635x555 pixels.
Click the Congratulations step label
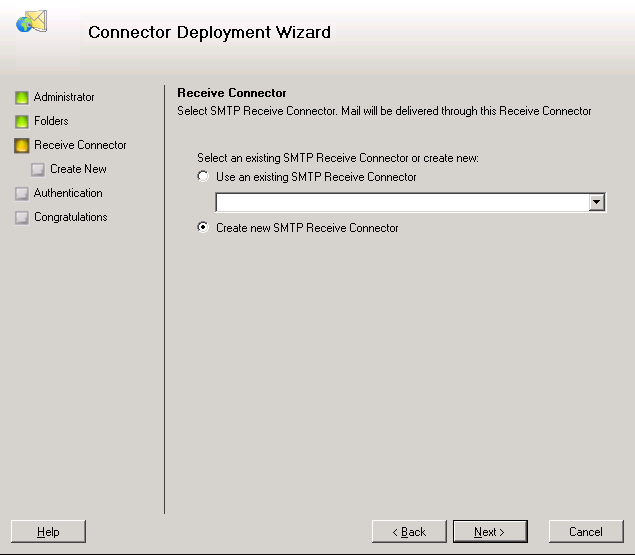[x=70, y=217]
